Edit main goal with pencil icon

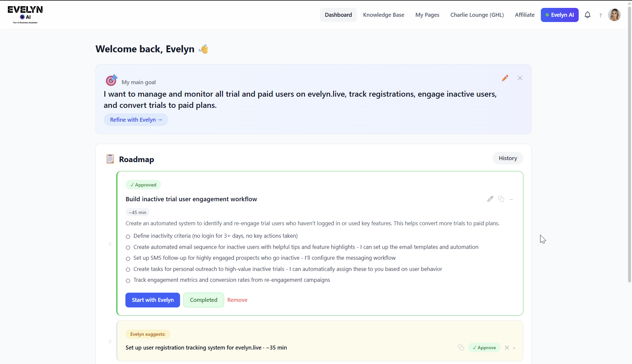[505, 78]
